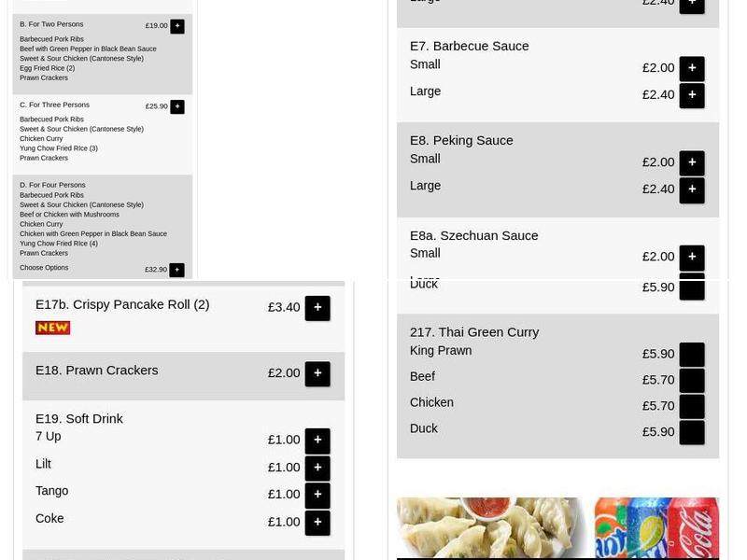This screenshot has height=560, width=747.
Task: Click plus for large Peking Sauce
Action: coord(692,189)
